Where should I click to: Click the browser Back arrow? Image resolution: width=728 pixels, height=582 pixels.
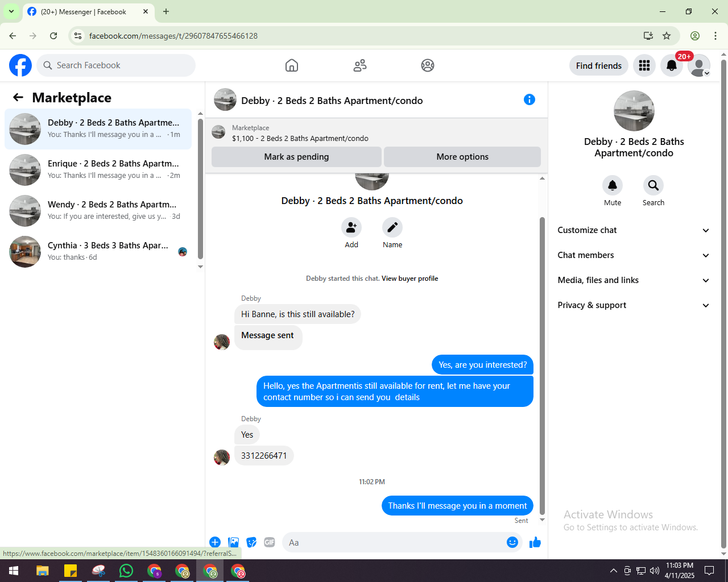click(13, 36)
